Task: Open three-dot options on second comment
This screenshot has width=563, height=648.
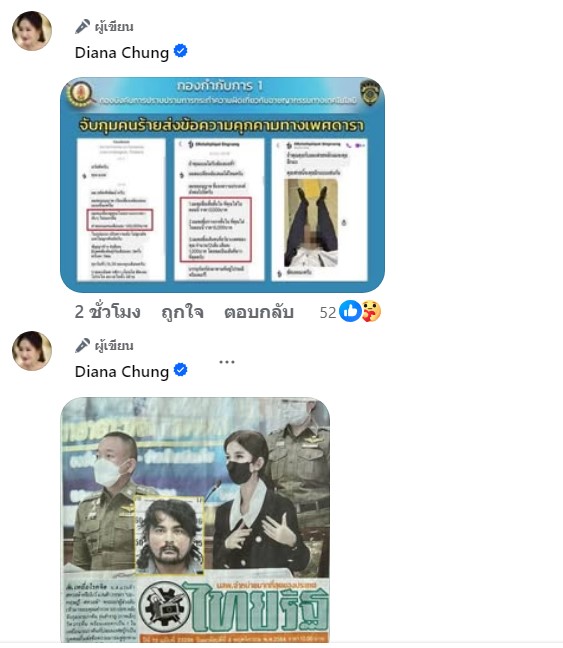Action: point(227,362)
